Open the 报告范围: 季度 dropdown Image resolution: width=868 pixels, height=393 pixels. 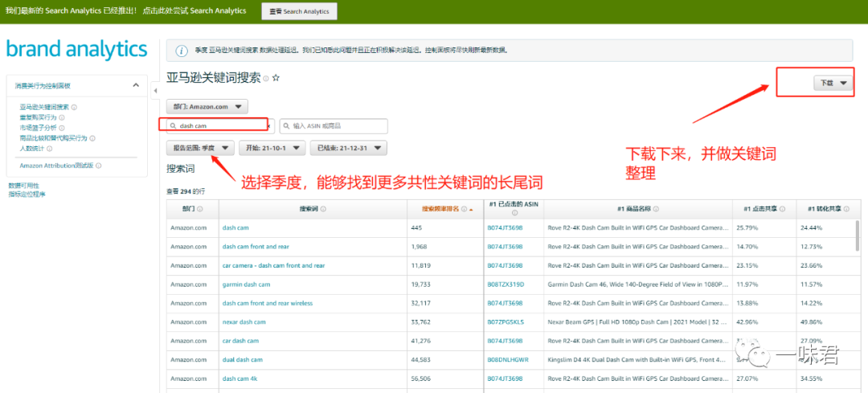coord(200,148)
